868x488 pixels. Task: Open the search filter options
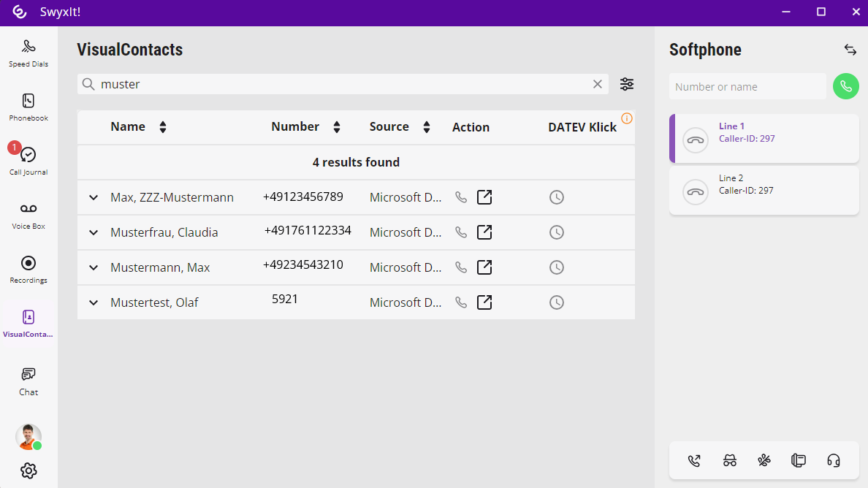(627, 84)
